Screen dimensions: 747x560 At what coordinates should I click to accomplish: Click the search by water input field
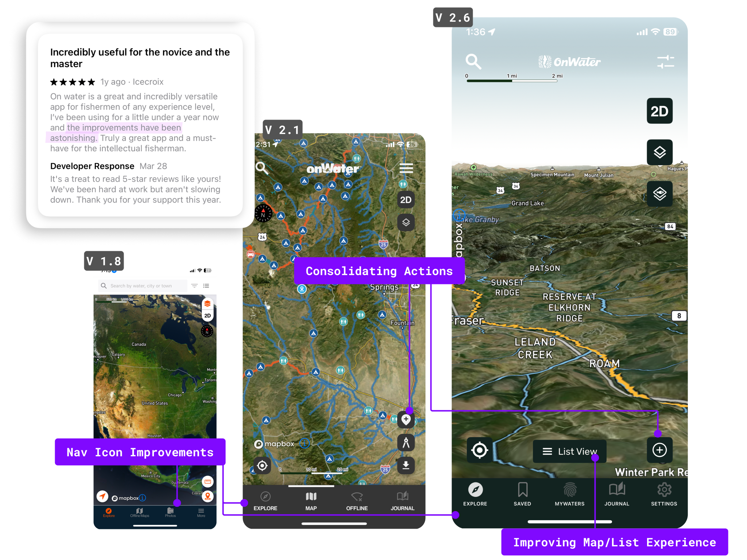point(142,286)
